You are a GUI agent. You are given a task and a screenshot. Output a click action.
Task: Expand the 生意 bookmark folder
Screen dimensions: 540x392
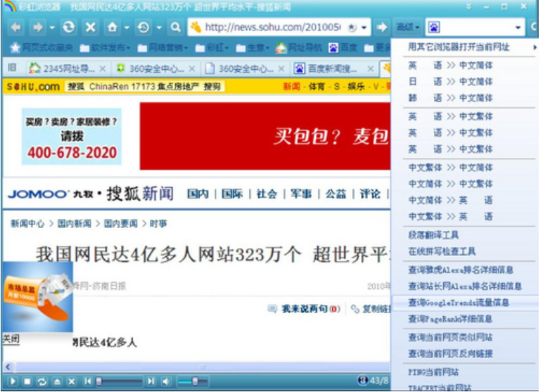click(253, 48)
